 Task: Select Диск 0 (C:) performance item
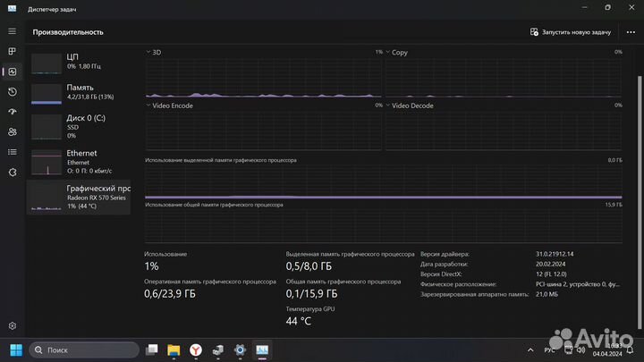80,123
